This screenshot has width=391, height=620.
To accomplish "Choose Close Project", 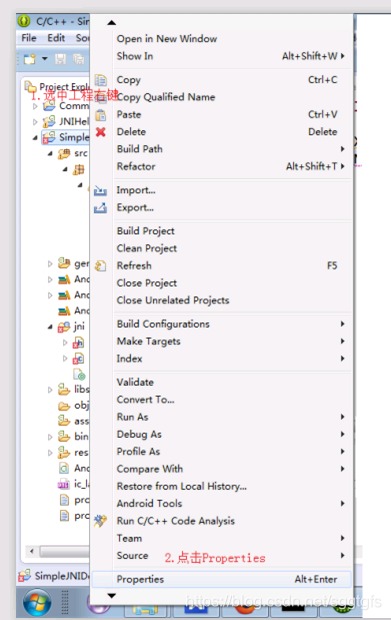I will (x=222, y=283).
